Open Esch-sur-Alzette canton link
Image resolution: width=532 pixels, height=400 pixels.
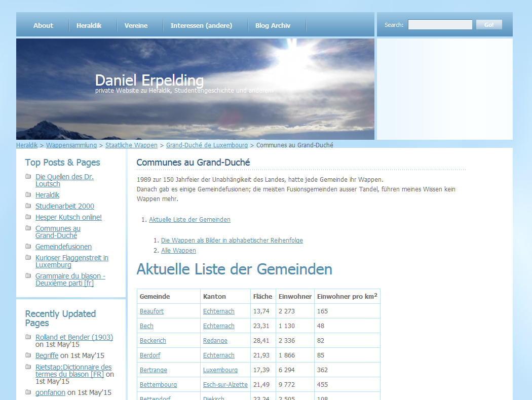click(225, 385)
